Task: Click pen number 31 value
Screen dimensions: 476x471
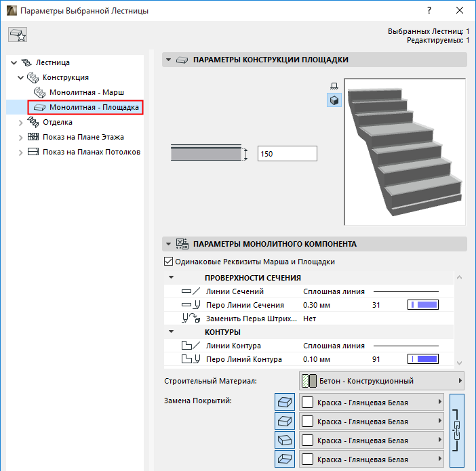Action: pyautogui.click(x=376, y=305)
